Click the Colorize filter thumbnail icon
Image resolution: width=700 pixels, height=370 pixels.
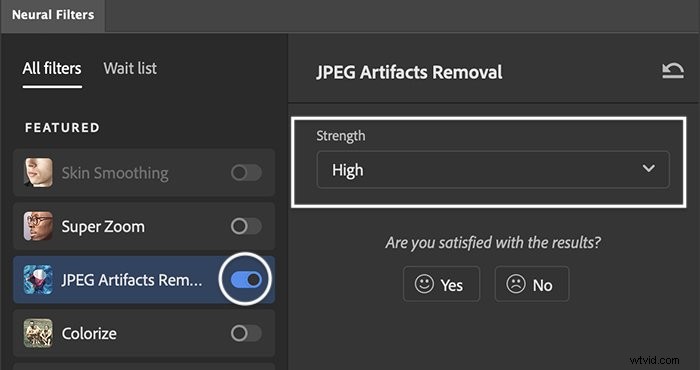[x=38, y=333]
